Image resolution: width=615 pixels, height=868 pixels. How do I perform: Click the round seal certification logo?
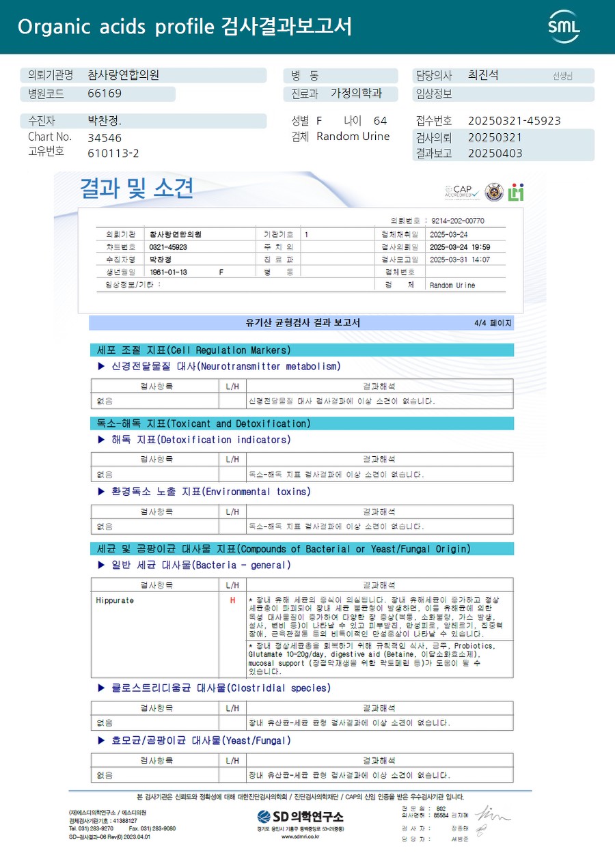pyautogui.click(x=493, y=192)
